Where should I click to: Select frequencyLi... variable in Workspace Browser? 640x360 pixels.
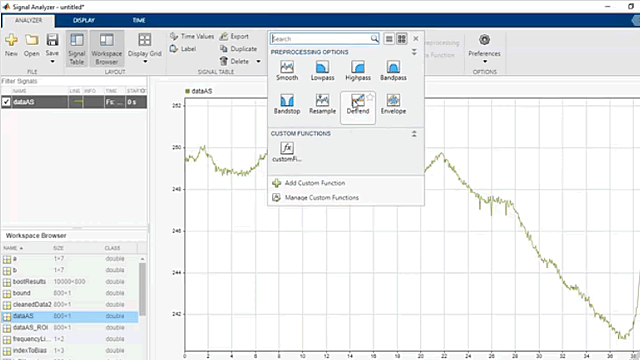click(70, 339)
